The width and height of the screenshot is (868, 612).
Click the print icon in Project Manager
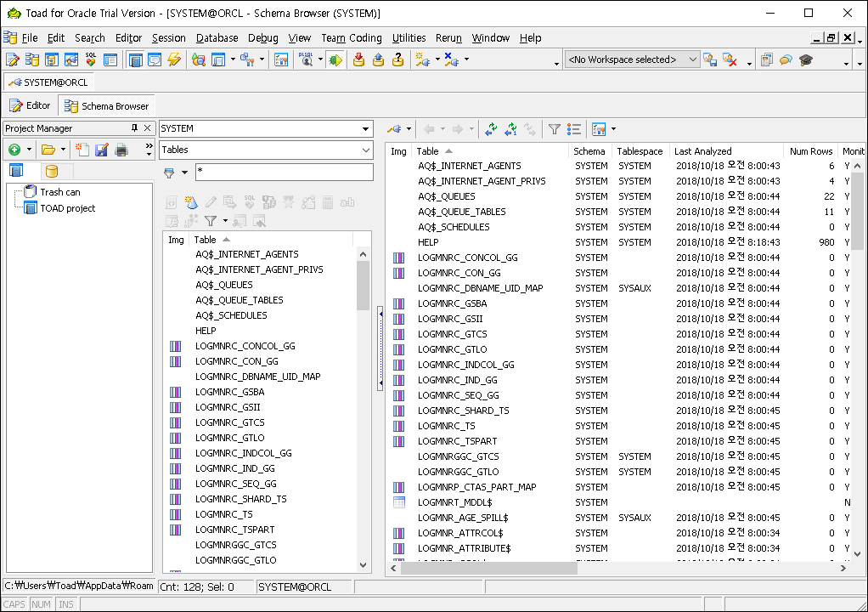coord(121,150)
